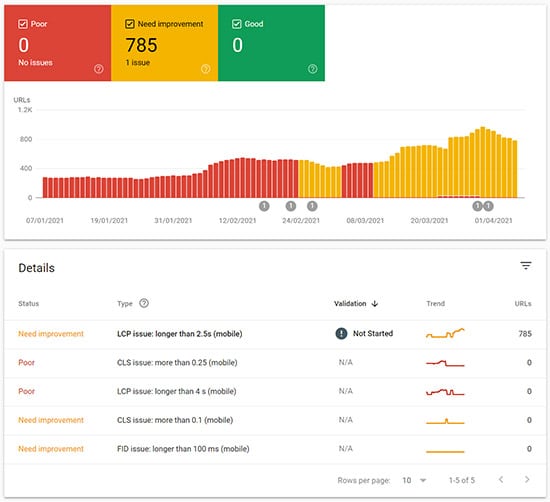This screenshot has width=550, height=502.
Task: Go to previous page of details
Action: (x=501, y=480)
